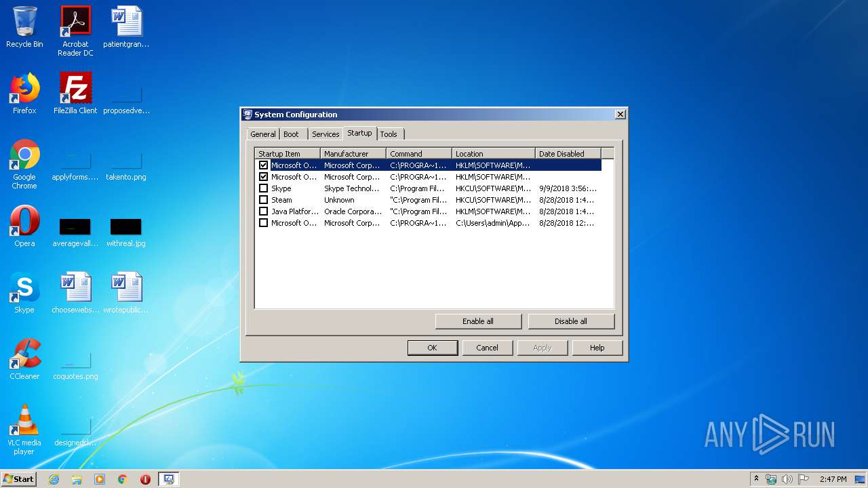The width and height of the screenshot is (868, 488).
Task: Open the choosewebs Word document icon
Action: click(75, 293)
